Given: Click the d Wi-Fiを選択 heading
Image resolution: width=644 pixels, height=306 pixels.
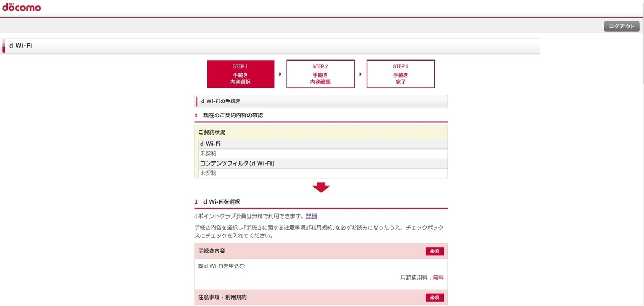Looking at the screenshot, I should (222, 202).
